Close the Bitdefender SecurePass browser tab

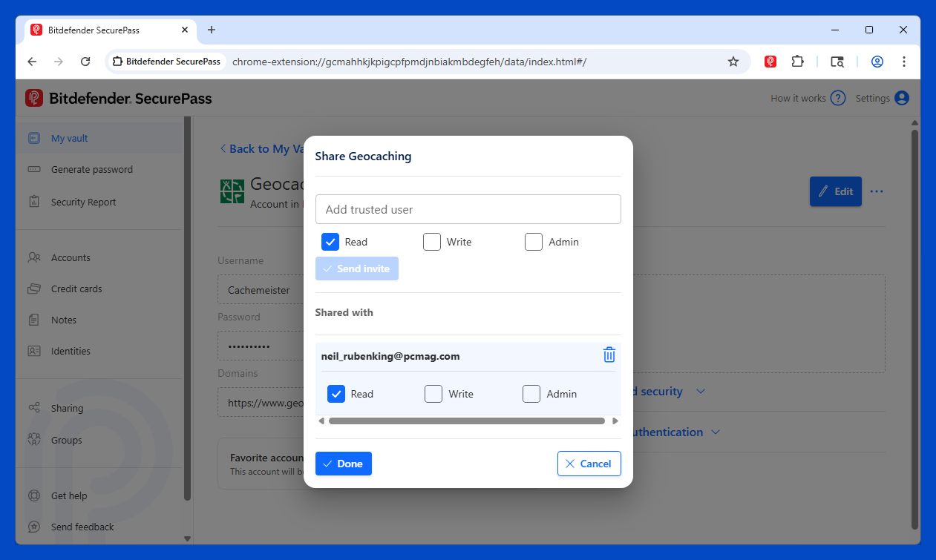pos(185,30)
